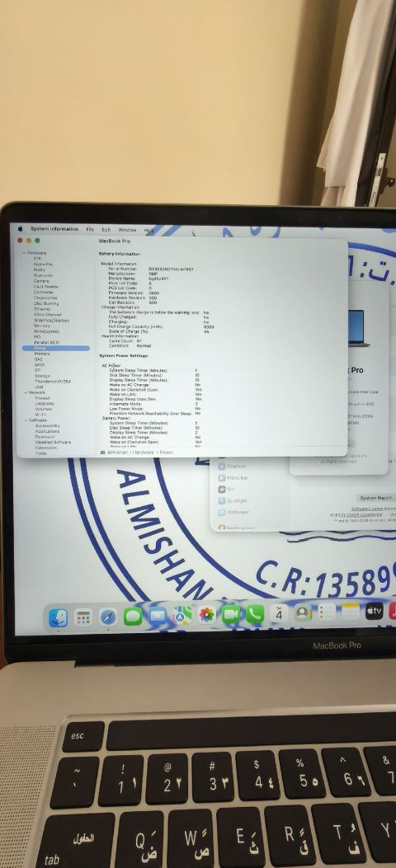Select Ethernet in the sidebar
Screen dimensions: 396x868
click(x=42, y=309)
